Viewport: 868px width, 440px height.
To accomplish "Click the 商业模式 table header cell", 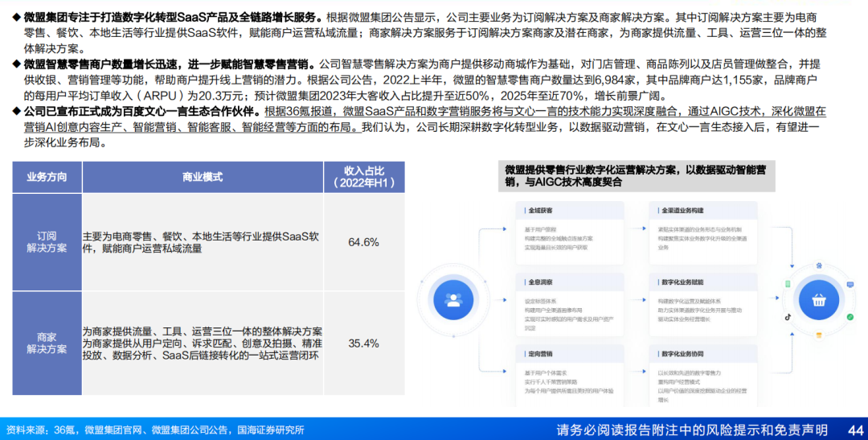I will click(x=203, y=177).
